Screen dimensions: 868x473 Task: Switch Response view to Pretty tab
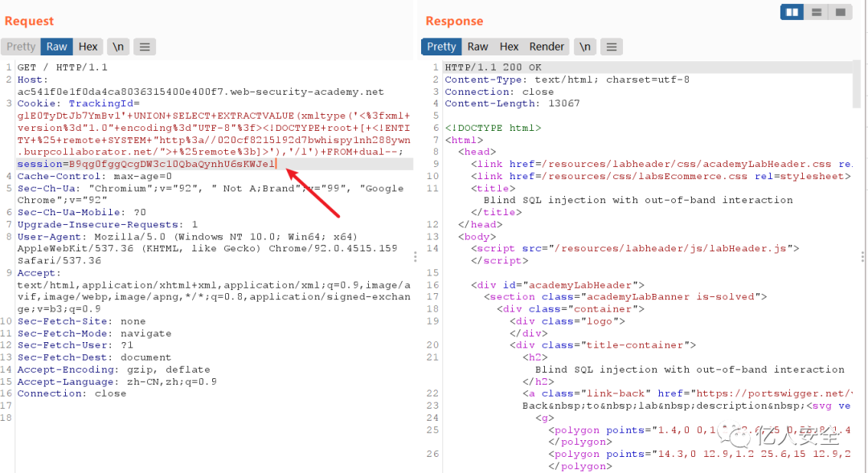pyautogui.click(x=441, y=47)
